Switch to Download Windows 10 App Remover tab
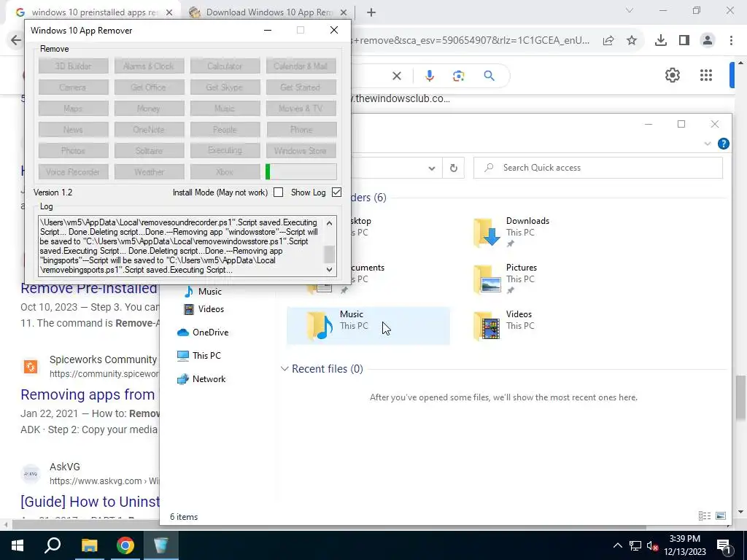This screenshot has width=747, height=560. coord(268,12)
